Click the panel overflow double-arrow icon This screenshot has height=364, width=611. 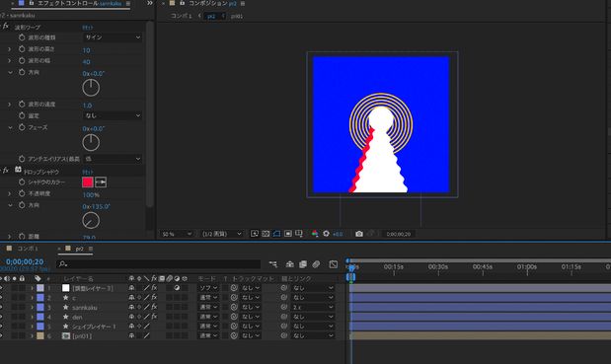[x=150, y=3]
